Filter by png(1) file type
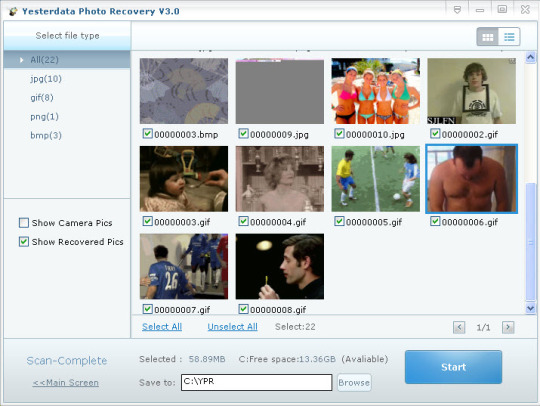 44,117
